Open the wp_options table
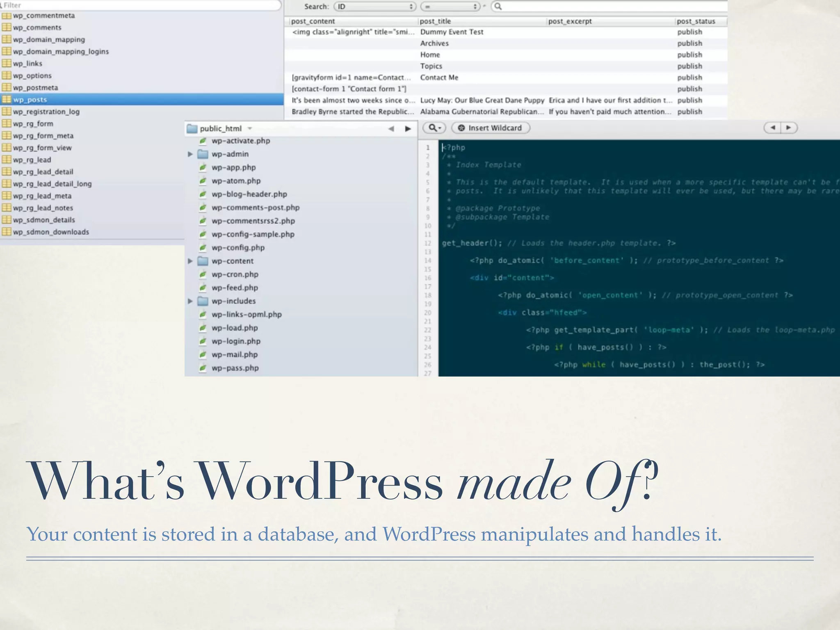The width and height of the screenshot is (840, 630). click(32, 75)
